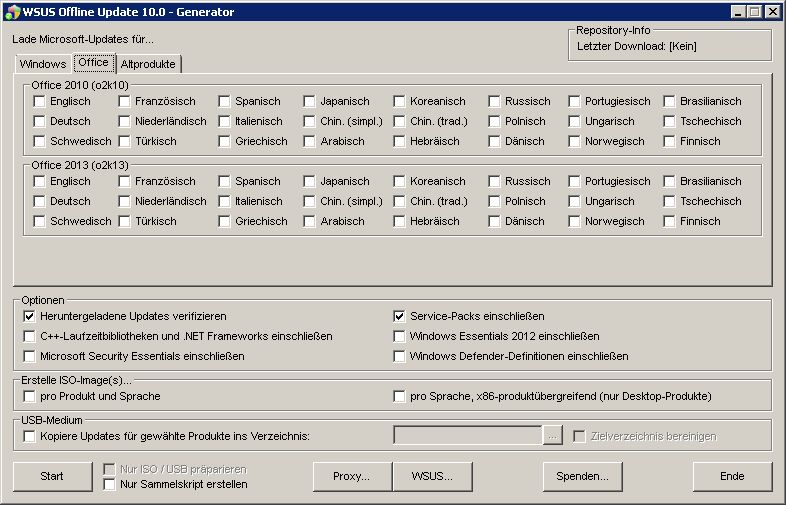786x505 pixels.
Task: Check Niederländisch in Office 2010
Action: click(124, 121)
